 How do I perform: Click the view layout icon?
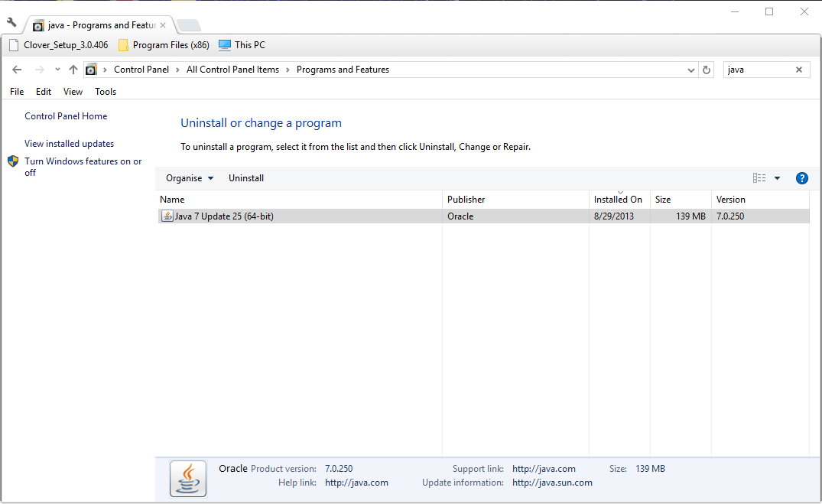point(759,178)
